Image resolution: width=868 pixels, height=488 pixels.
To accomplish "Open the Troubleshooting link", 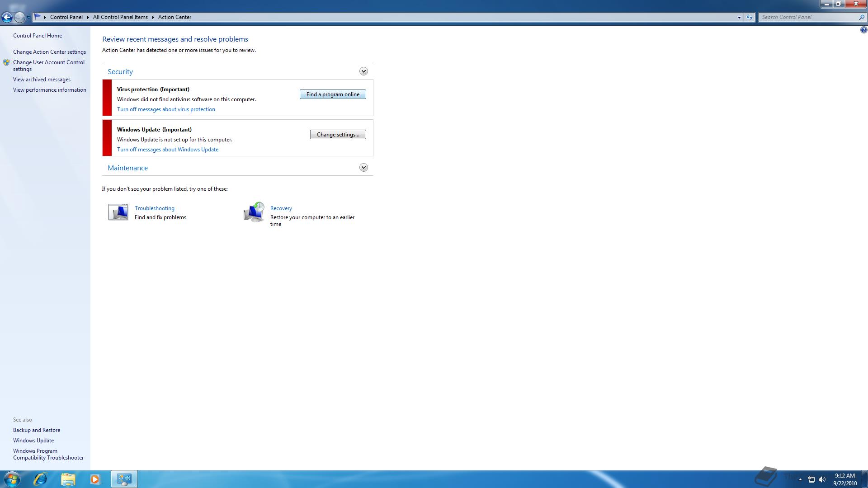I will (155, 208).
